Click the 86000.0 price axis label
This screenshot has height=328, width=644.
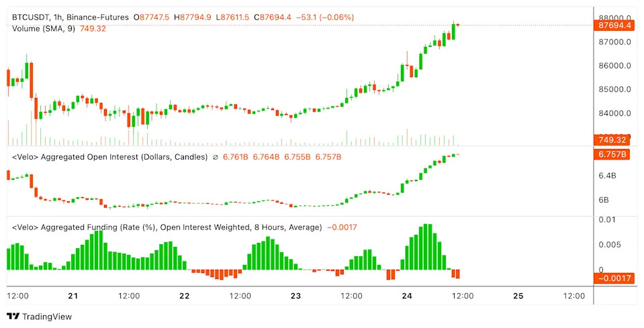pyautogui.click(x=615, y=66)
